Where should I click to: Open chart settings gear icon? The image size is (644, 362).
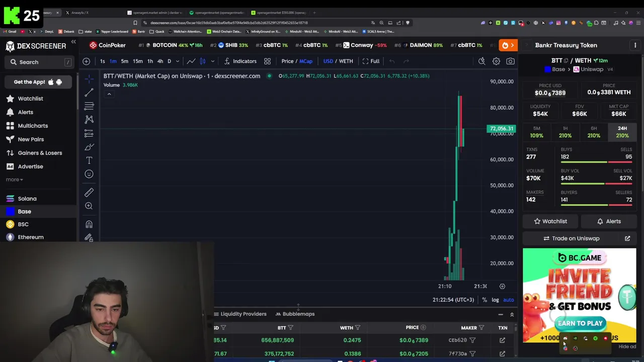(x=496, y=61)
